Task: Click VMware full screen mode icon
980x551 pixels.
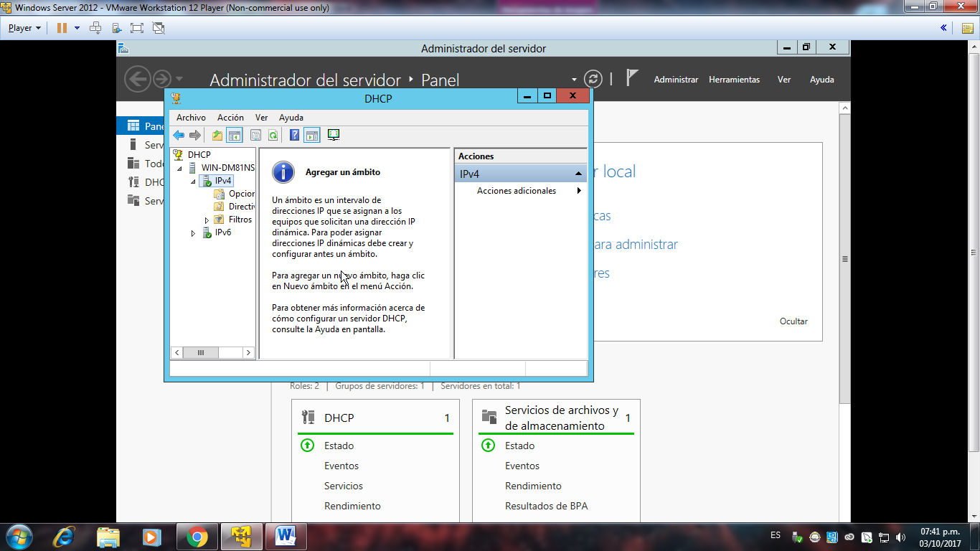Action: (136, 28)
